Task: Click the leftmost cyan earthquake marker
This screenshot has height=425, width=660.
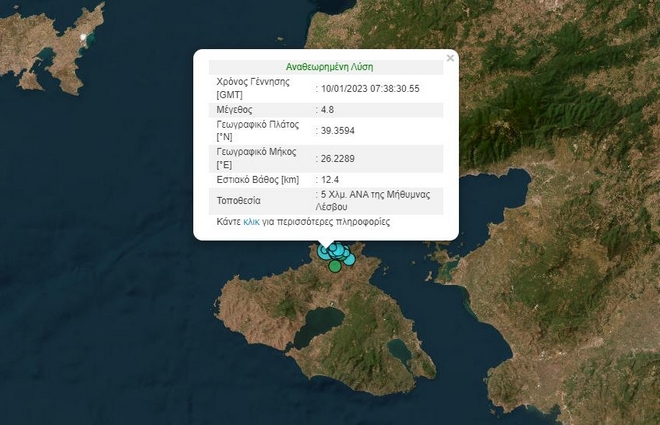Action: click(x=323, y=251)
